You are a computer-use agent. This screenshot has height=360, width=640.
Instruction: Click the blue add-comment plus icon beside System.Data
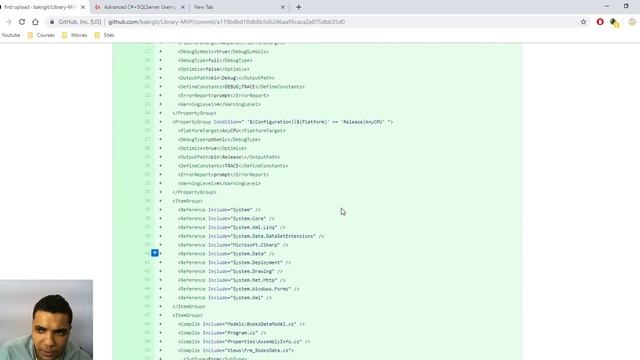point(155,253)
